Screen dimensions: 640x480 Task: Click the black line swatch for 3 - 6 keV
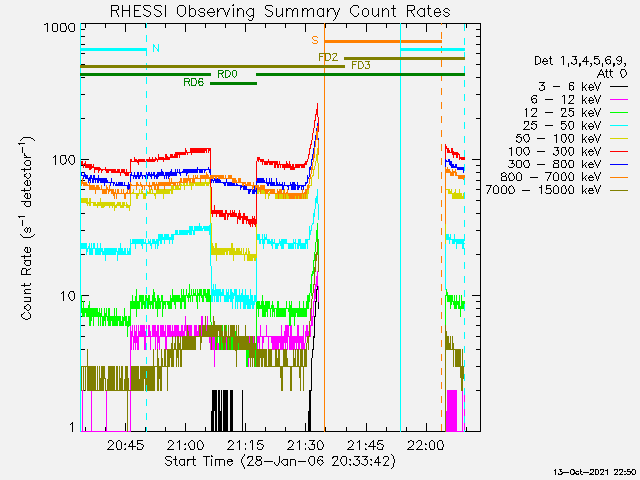tap(619, 87)
